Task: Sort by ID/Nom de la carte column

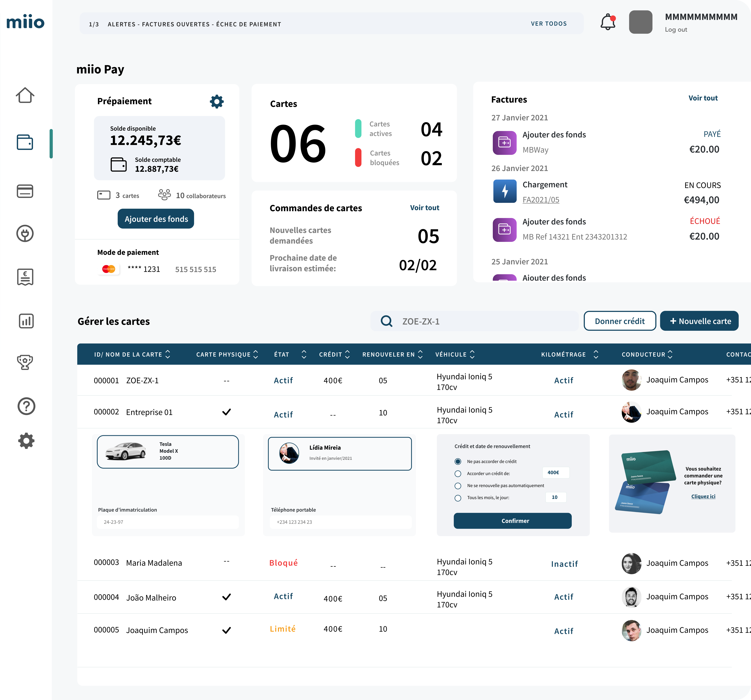Action: (x=168, y=354)
